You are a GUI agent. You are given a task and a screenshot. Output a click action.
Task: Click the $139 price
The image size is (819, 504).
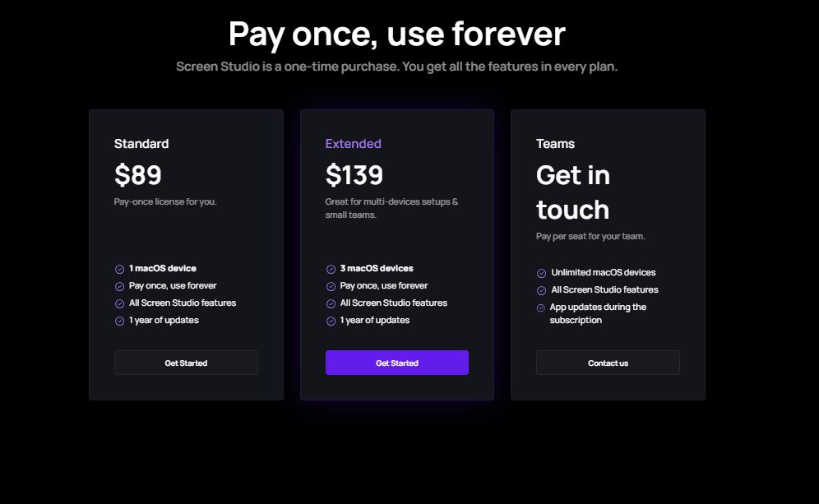tap(354, 175)
